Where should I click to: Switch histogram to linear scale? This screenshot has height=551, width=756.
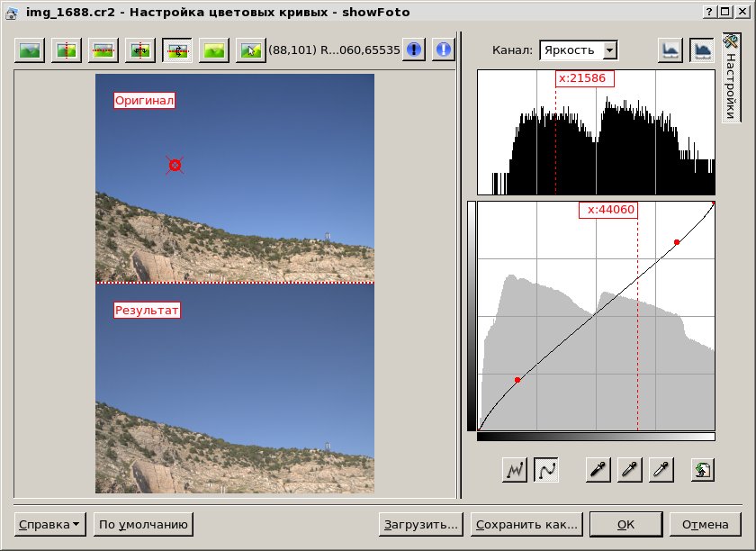670,50
